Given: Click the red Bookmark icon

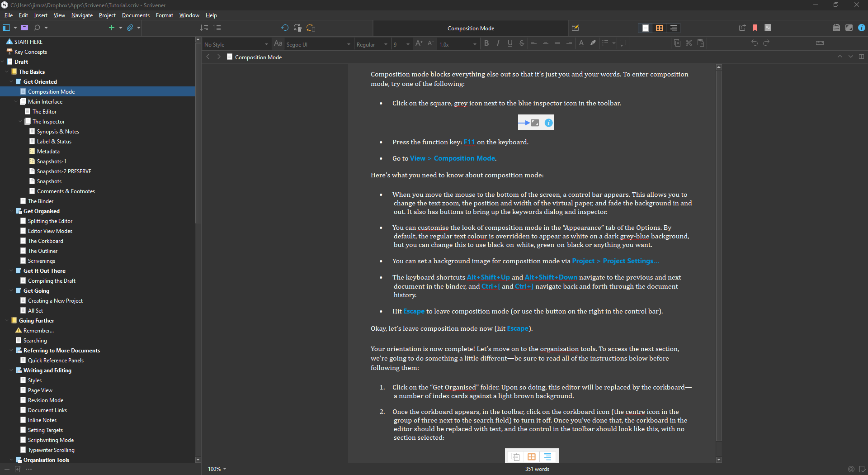Looking at the screenshot, I should pos(755,28).
